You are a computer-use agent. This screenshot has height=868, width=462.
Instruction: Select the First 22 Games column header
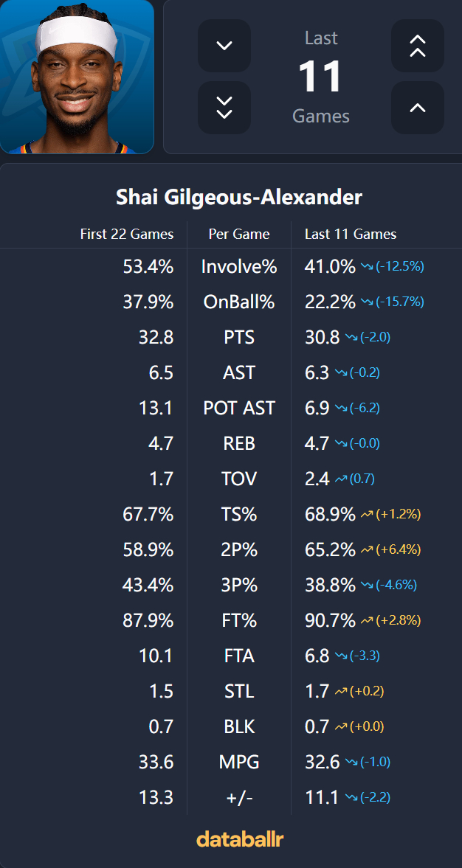pyautogui.click(x=127, y=235)
